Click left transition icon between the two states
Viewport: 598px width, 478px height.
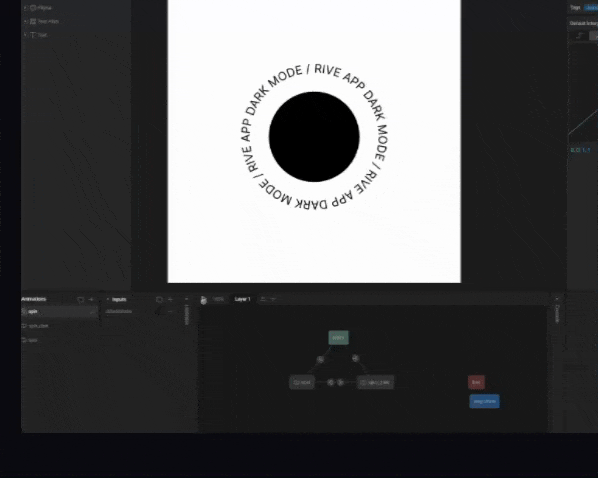[x=331, y=382]
